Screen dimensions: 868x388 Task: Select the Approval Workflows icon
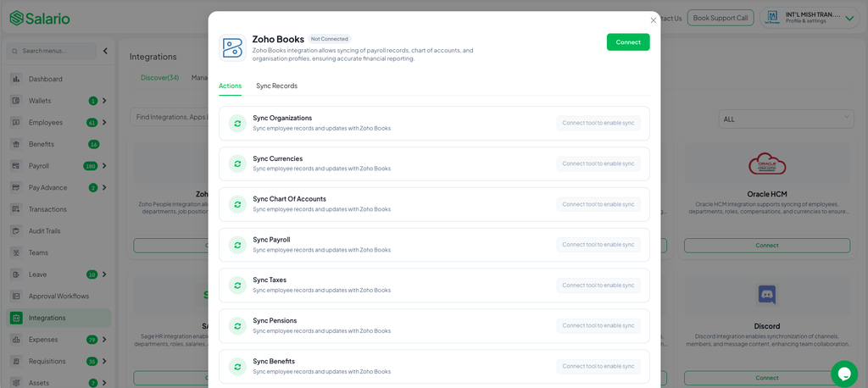(16, 297)
